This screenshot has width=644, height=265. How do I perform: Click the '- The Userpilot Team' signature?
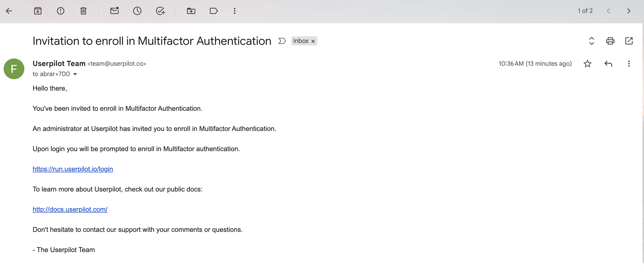(x=64, y=250)
